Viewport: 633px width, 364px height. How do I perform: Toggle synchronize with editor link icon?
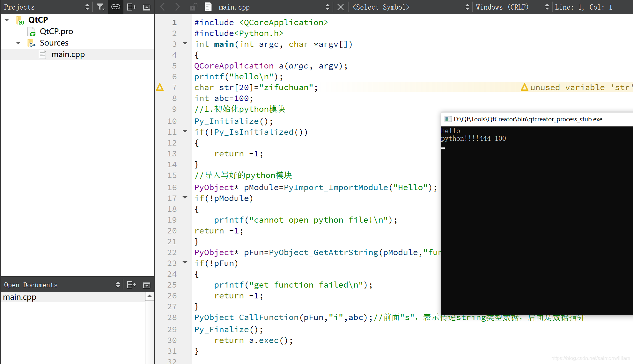(115, 7)
